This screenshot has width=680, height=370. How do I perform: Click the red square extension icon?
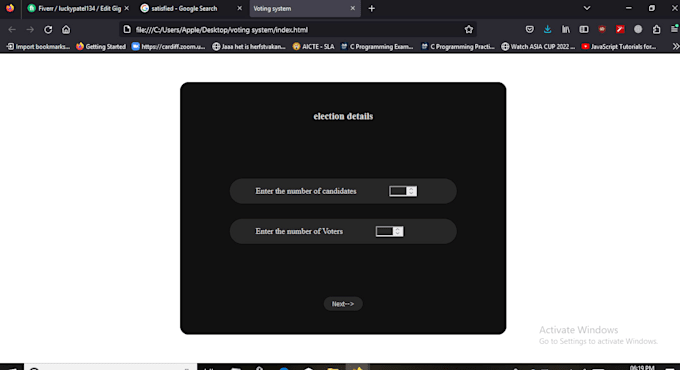pos(620,29)
